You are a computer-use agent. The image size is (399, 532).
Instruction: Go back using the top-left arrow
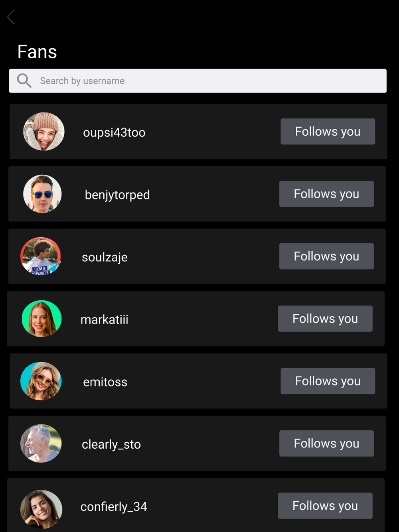[11, 17]
